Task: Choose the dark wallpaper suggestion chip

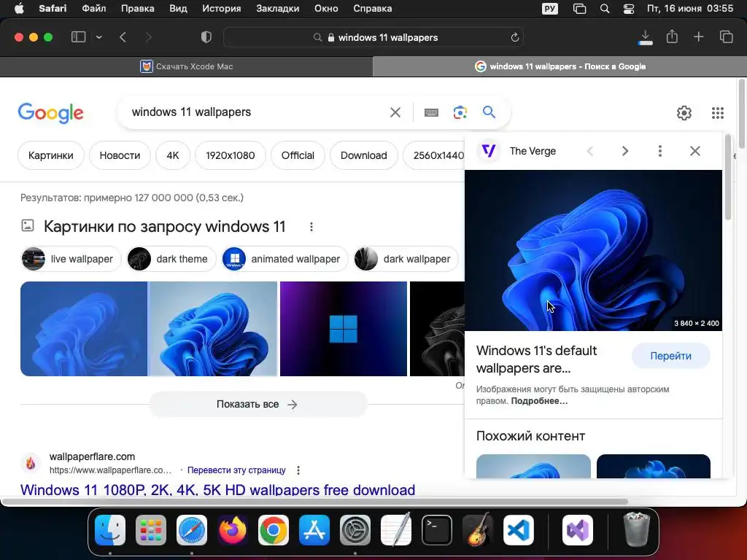Action: [406, 259]
